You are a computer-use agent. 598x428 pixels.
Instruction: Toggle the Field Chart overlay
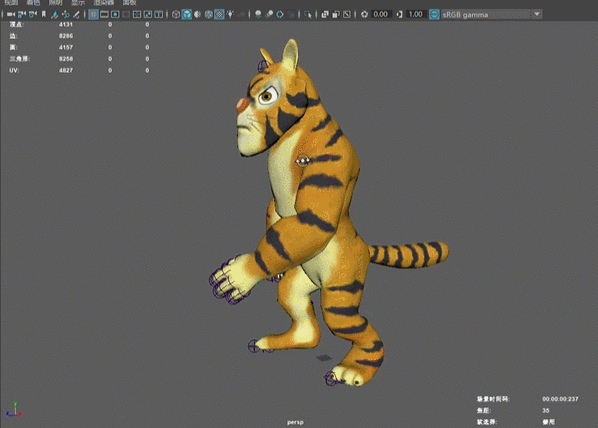click(137, 14)
